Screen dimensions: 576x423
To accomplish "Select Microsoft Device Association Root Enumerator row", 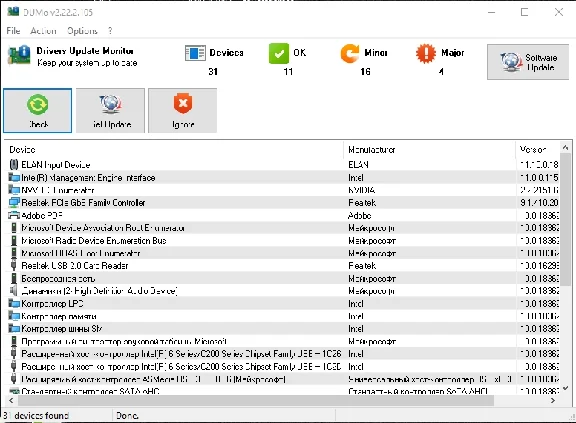I will tap(282, 228).
